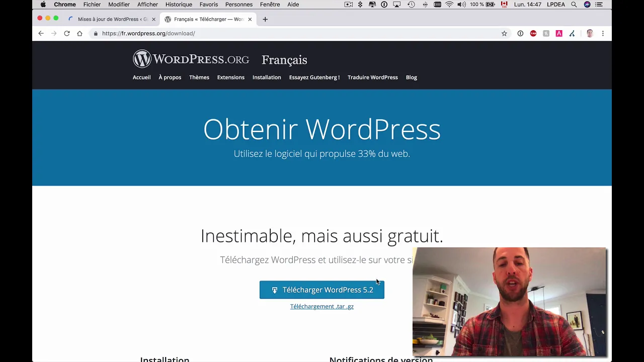Click the Télécharger WordPress 5.2 button

[x=322, y=290]
